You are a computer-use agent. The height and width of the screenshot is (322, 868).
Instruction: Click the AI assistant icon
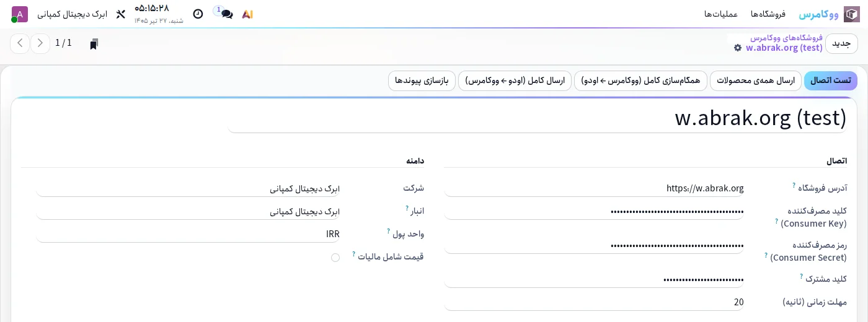click(247, 14)
